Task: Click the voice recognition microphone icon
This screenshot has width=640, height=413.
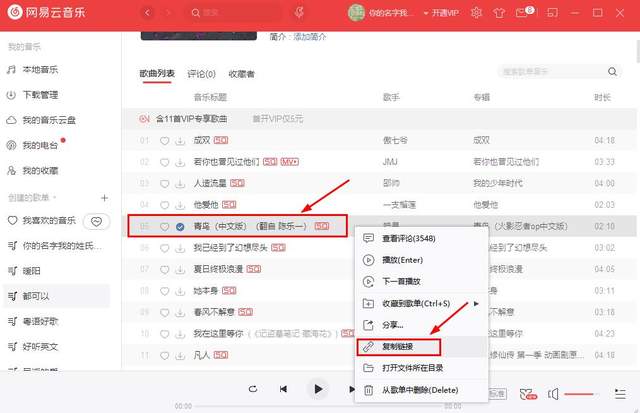Action: pos(299,13)
